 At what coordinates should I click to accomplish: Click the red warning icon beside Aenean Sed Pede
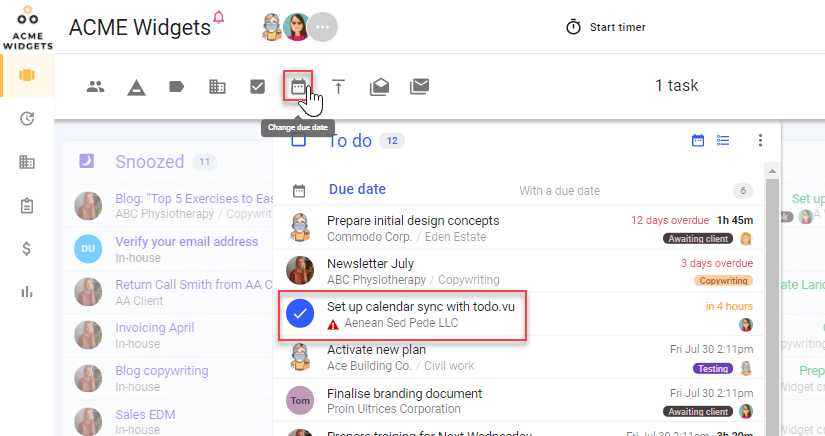coord(333,325)
